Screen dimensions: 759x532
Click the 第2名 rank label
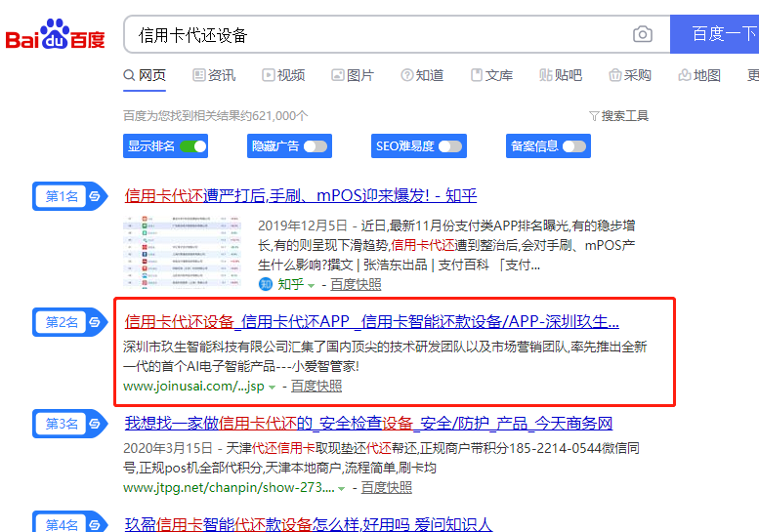[62, 322]
